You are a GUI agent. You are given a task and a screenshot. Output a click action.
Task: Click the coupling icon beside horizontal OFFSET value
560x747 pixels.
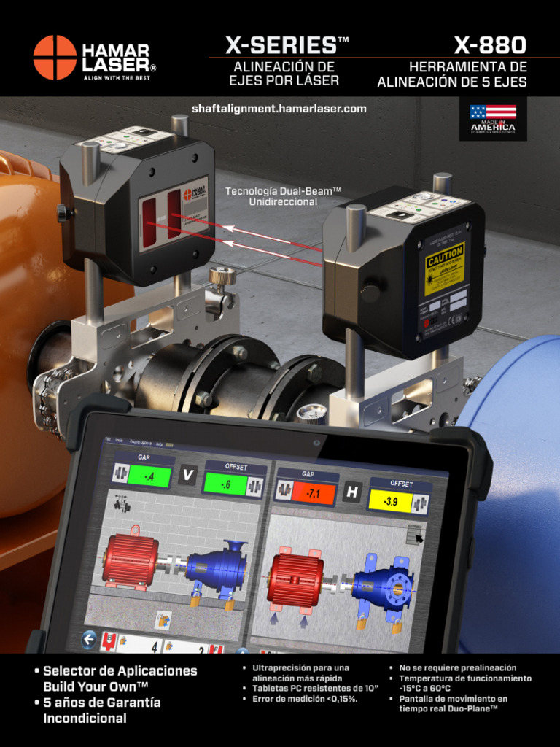pos(421,504)
